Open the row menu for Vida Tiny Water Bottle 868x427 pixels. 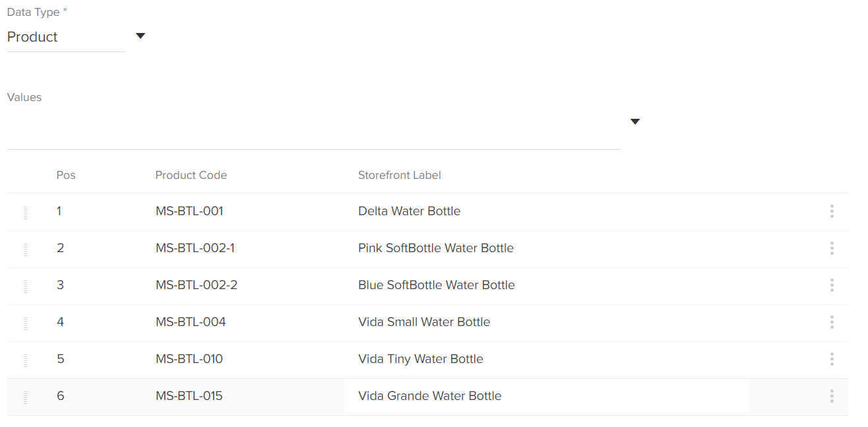[832, 359]
